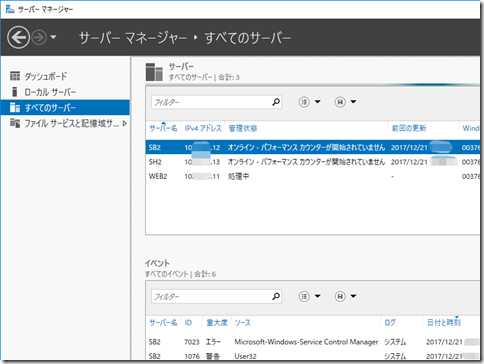The image size is (484, 364).
Task: Expand the ファイル サービス submenu arrow
Action: coord(124,123)
